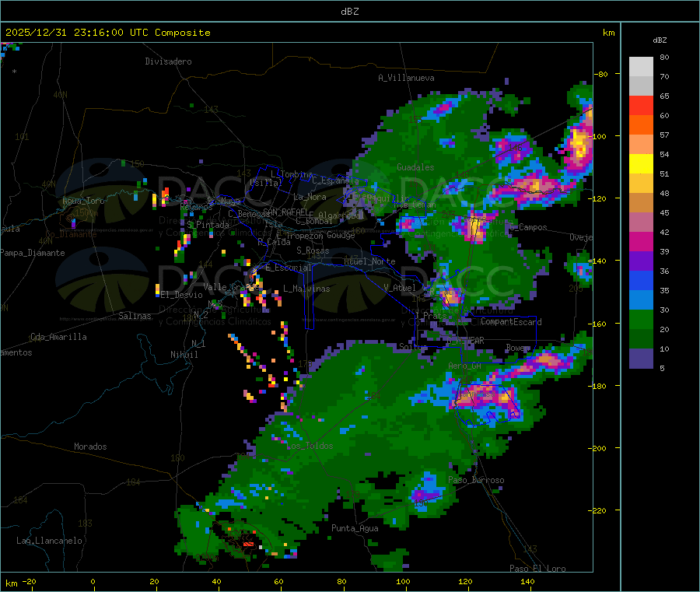The width and height of the screenshot is (700, 592).
Task: Click the Los_Toldos map label
Action: [310, 446]
